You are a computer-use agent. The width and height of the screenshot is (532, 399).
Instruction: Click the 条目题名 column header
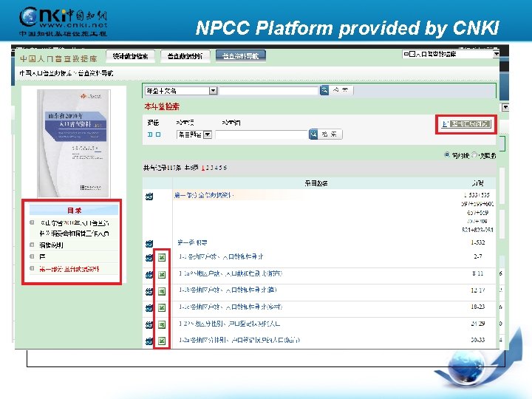pyautogui.click(x=316, y=183)
